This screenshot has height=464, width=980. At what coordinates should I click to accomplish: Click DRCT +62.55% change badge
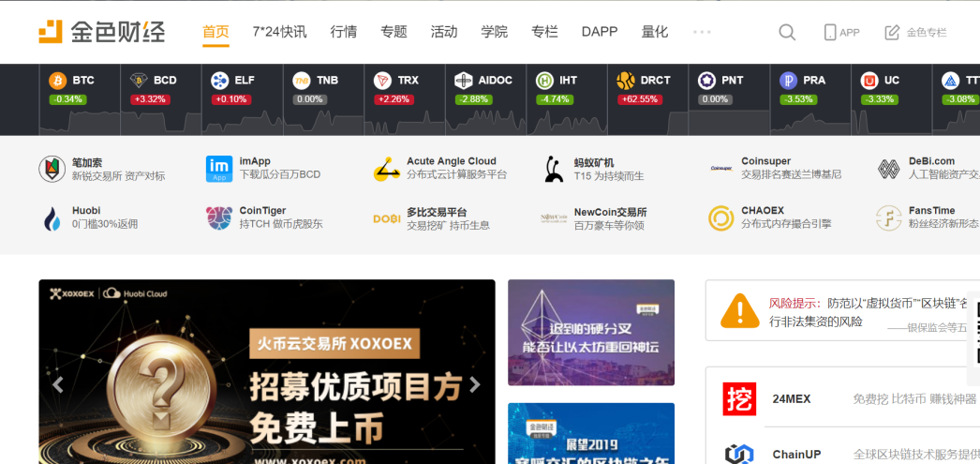[640, 98]
